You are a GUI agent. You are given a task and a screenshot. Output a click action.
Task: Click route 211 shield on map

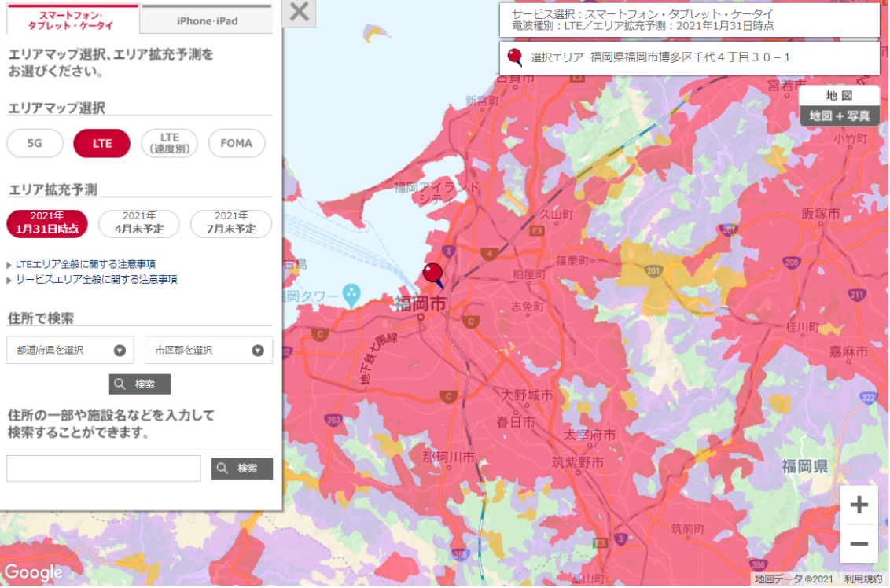857,295
